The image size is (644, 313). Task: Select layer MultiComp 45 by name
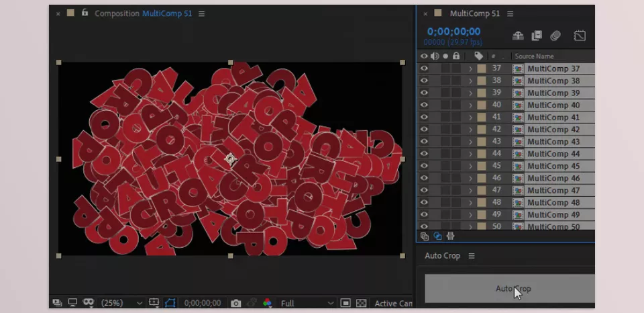tap(553, 166)
